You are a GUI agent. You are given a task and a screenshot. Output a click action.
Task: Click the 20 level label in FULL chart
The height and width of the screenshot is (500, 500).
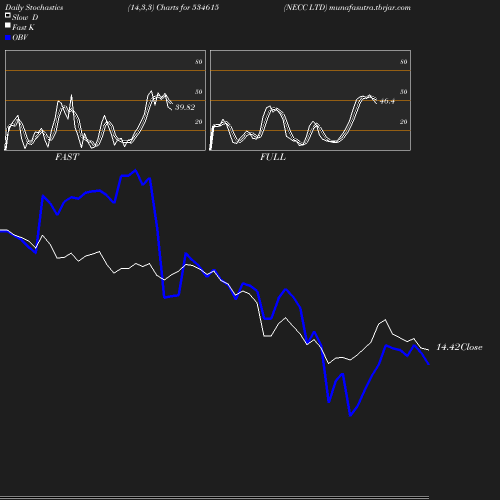pos(404,122)
